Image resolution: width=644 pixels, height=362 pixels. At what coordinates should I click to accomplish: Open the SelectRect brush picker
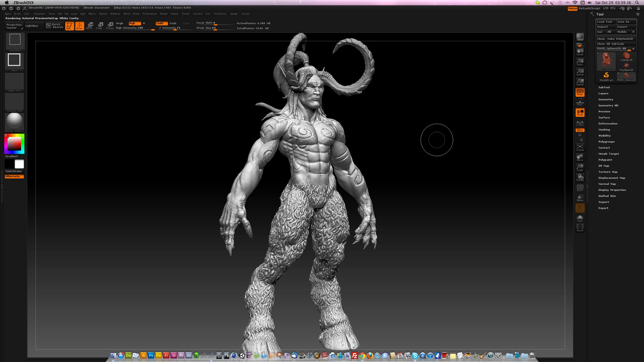[x=15, y=41]
